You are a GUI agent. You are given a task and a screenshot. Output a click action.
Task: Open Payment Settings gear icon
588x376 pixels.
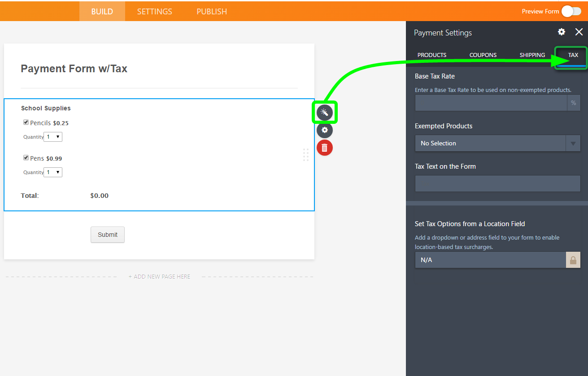coord(562,32)
